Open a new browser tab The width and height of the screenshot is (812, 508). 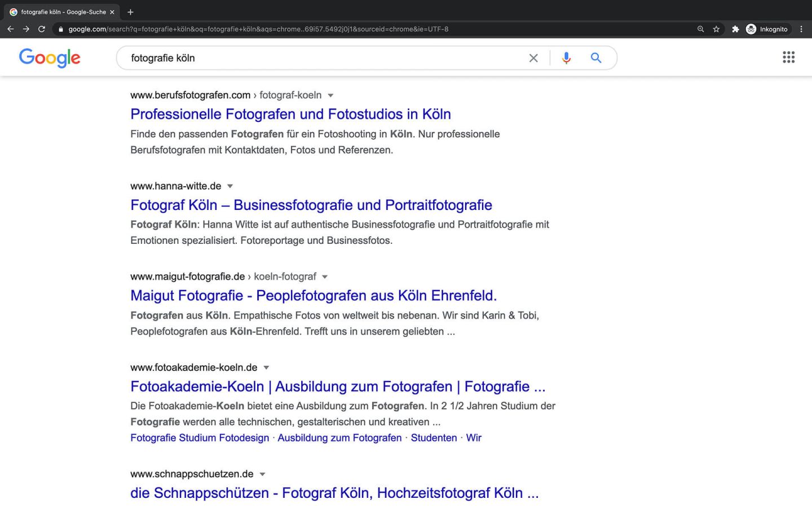click(x=130, y=12)
